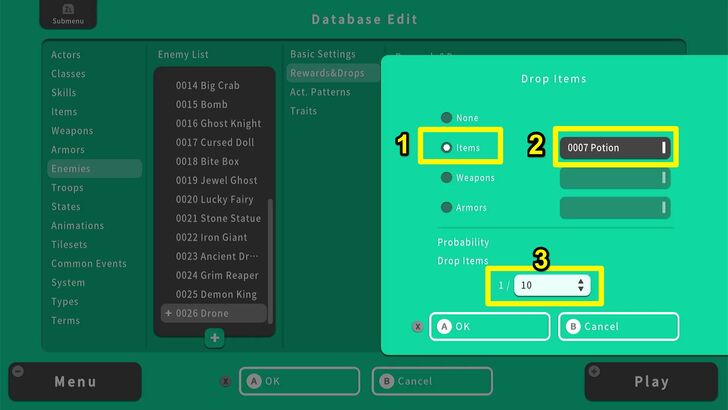728x410 pixels.
Task: Click the background Cancel button
Action: tap(432, 381)
